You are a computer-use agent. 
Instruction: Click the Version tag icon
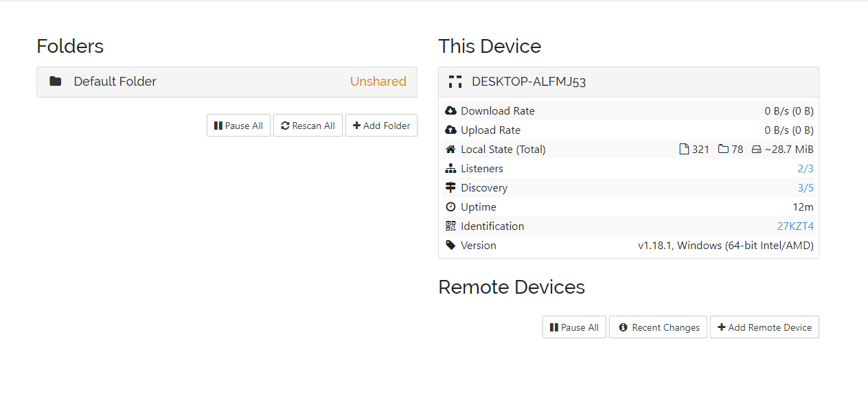click(450, 245)
